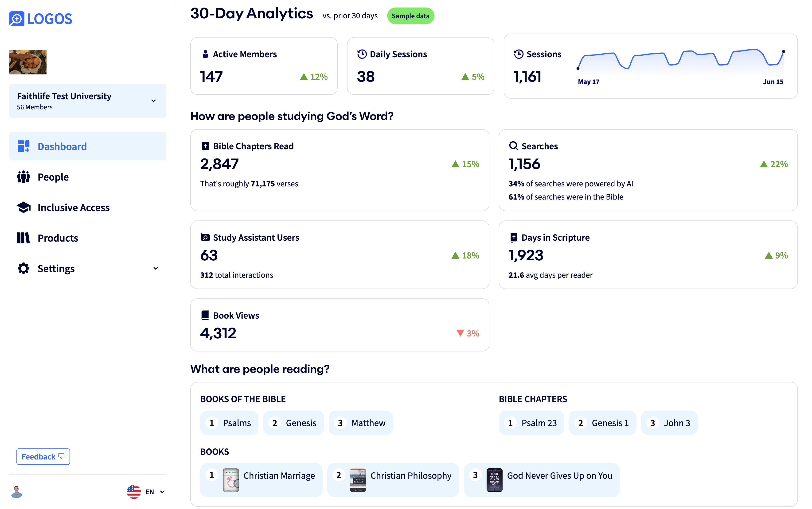Click the Searches value 1,156
The image size is (812, 509).
click(524, 164)
